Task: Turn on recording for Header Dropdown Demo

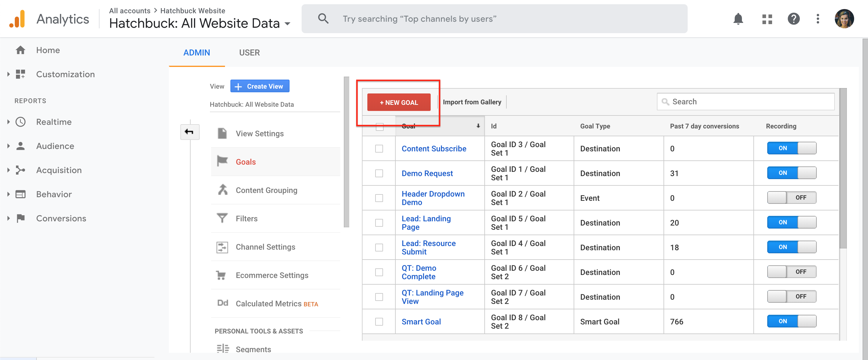Action: [x=791, y=198]
